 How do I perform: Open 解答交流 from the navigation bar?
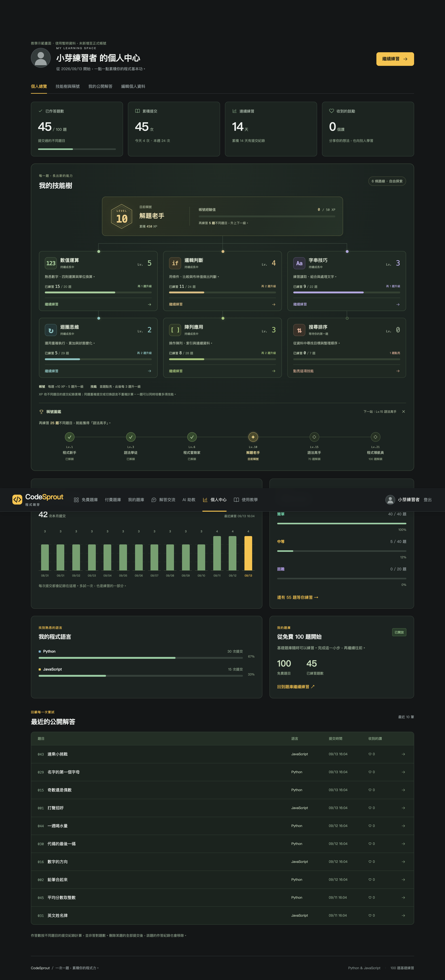click(x=163, y=500)
